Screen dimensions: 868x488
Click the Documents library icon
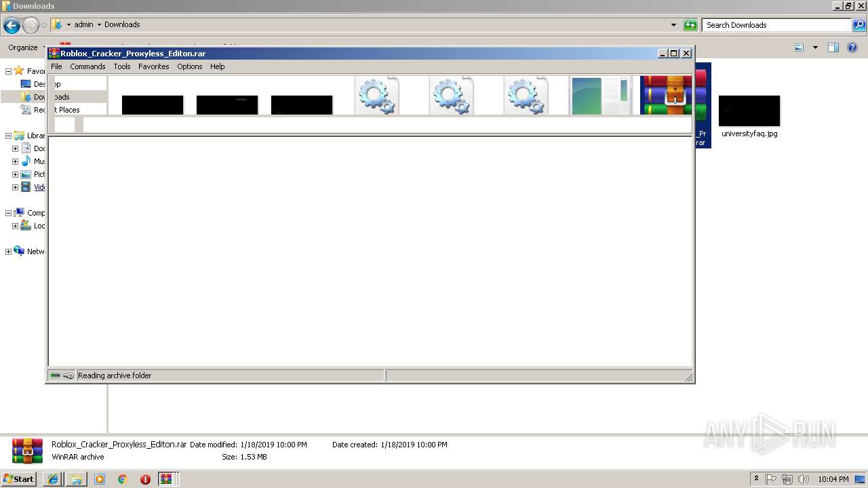[x=26, y=148]
